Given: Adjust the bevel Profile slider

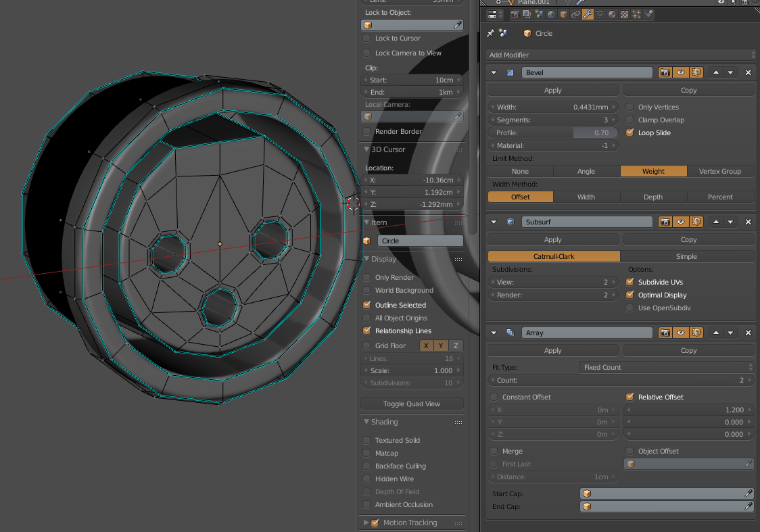Looking at the screenshot, I should click(x=553, y=132).
